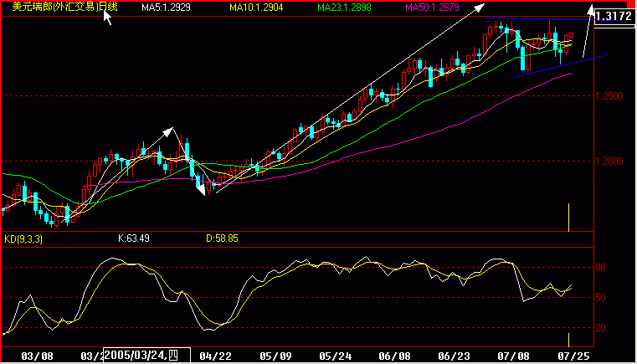
Task: Click the KD axis level 80
Action: pos(602,268)
